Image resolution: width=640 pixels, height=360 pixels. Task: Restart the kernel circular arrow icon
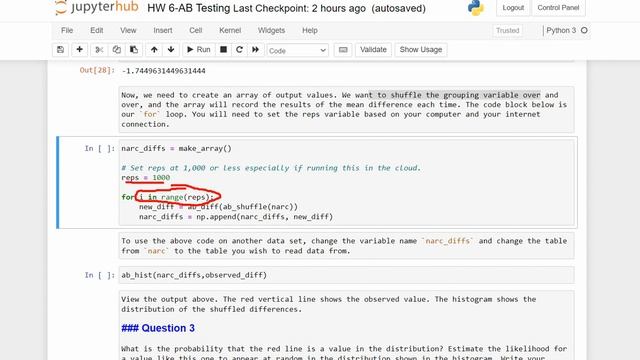tap(239, 50)
